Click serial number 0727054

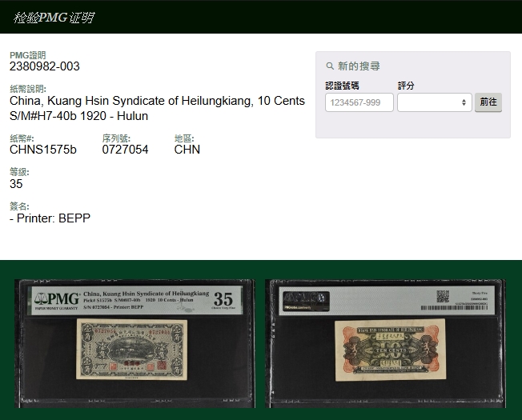pyautogui.click(x=125, y=150)
